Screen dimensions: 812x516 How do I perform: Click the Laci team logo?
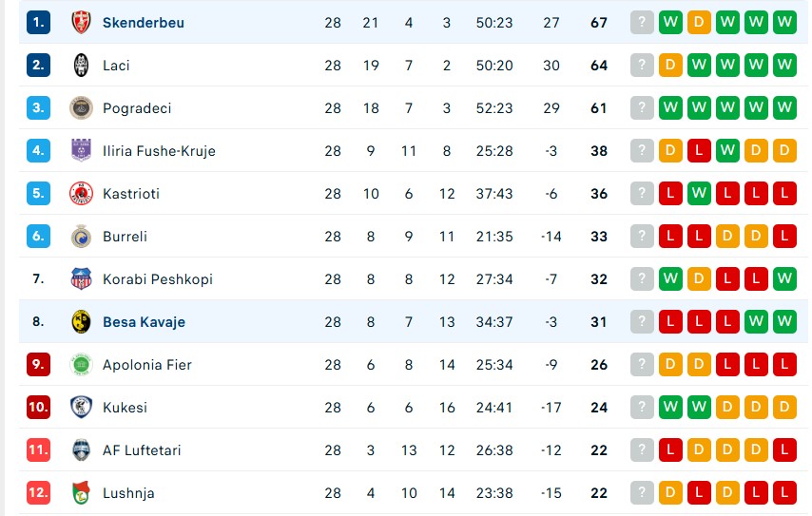pos(82,66)
